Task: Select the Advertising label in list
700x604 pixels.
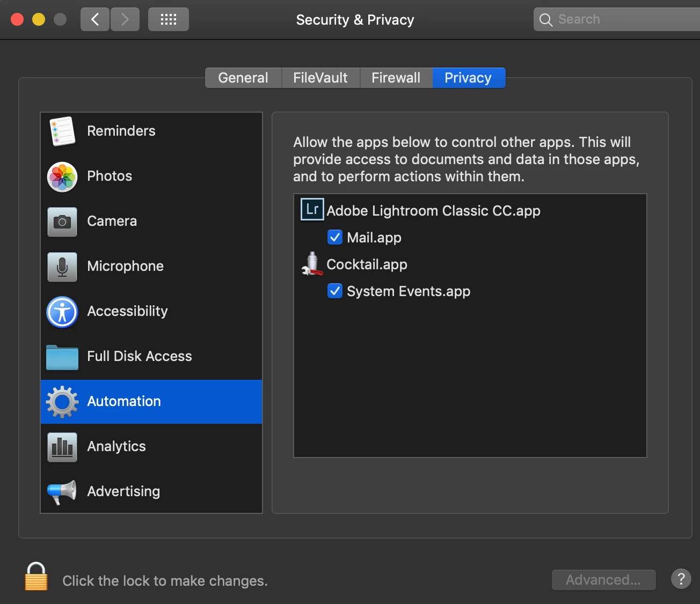Action: click(123, 491)
